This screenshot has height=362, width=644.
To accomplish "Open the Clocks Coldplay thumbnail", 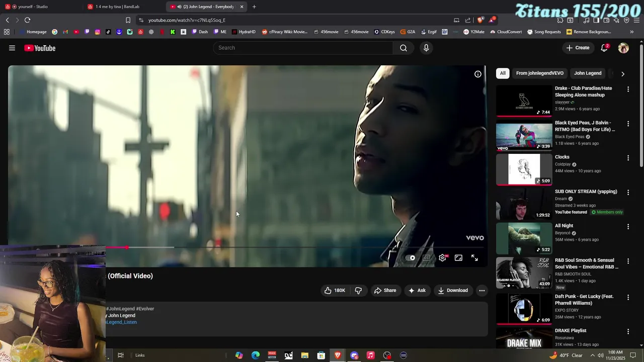I will coord(524,169).
